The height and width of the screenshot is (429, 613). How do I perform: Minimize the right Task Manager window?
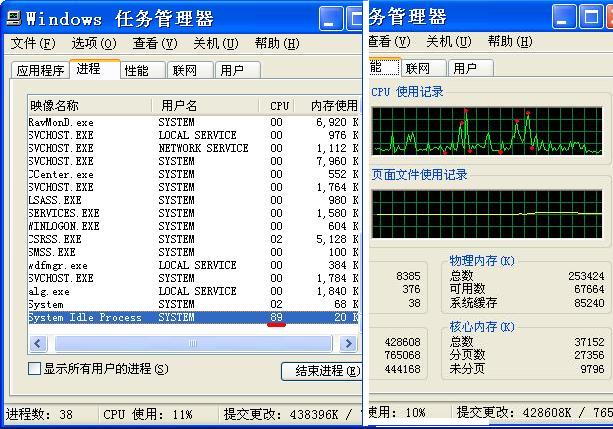[564, 17]
